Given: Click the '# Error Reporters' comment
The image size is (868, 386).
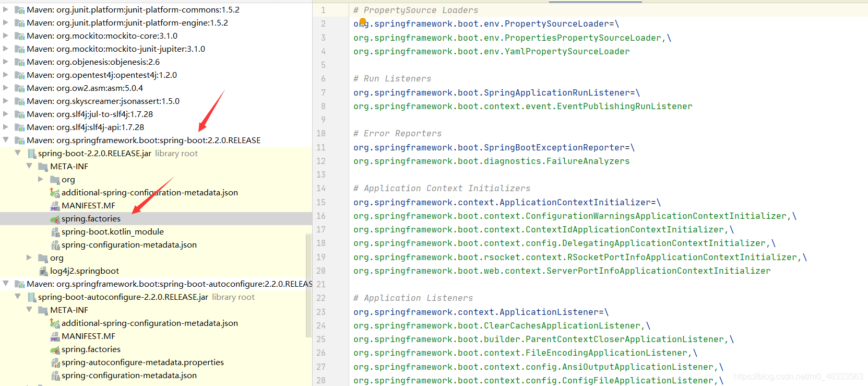Looking at the screenshot, I should (397, 133).
